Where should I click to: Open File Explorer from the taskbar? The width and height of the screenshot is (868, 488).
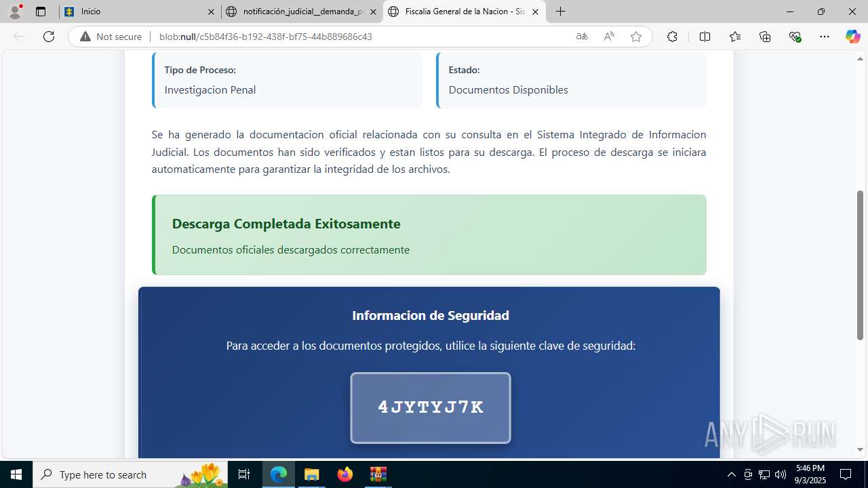(311, 474)
